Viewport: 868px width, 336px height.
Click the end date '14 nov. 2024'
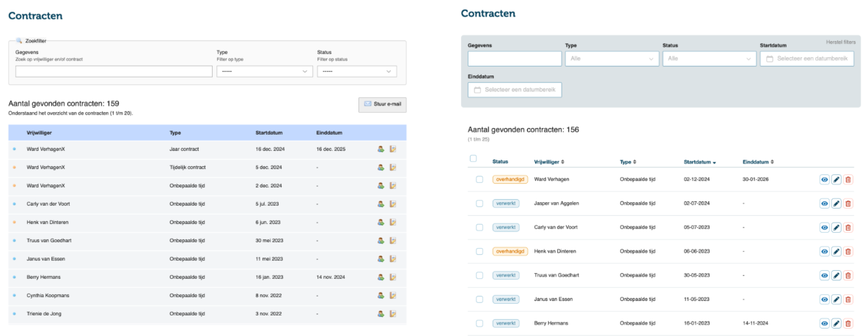point(331,277)
